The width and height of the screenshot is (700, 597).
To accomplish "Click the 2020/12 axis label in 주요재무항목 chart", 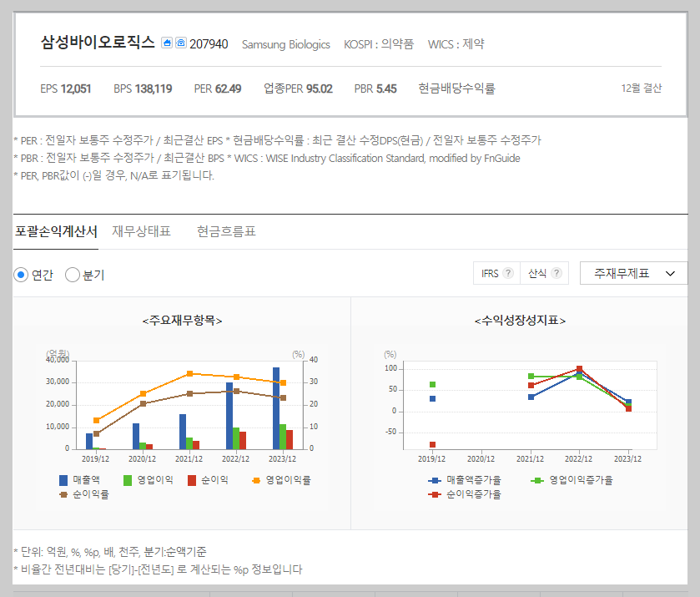I will [143, 459].
